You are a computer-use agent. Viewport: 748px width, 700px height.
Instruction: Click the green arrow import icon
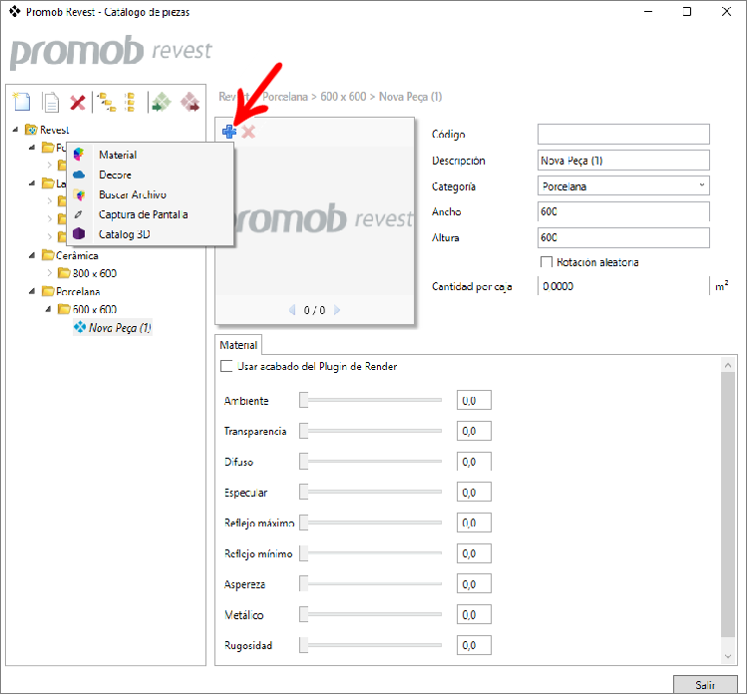point(162,102)
